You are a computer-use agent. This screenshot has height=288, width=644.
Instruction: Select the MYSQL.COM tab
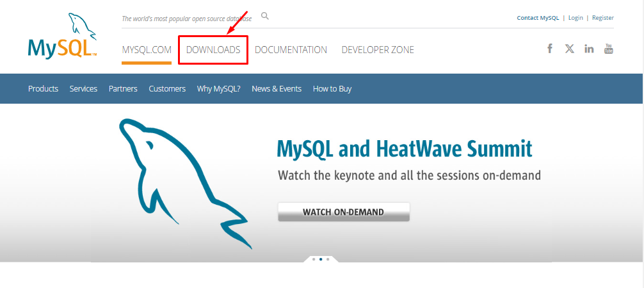pos(147,50)
